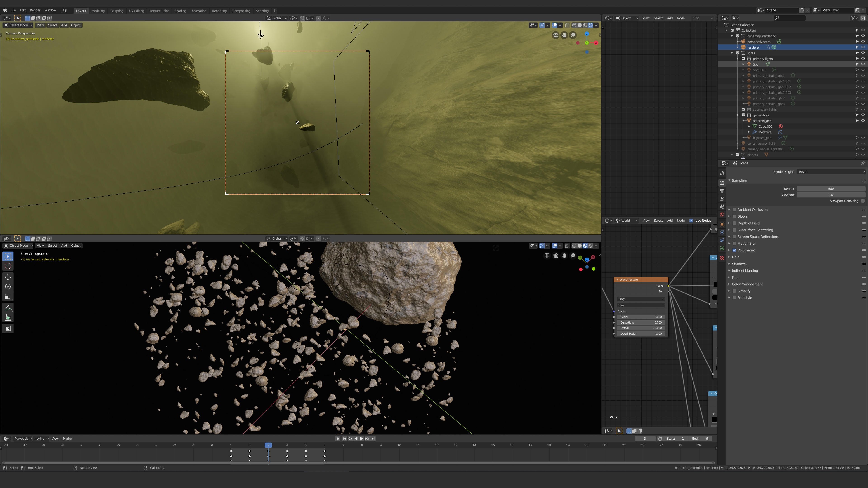Open the Render Engine dropdown showing Eevee
The width and height of the screenshot is (868, 488).
pos(831,172)
